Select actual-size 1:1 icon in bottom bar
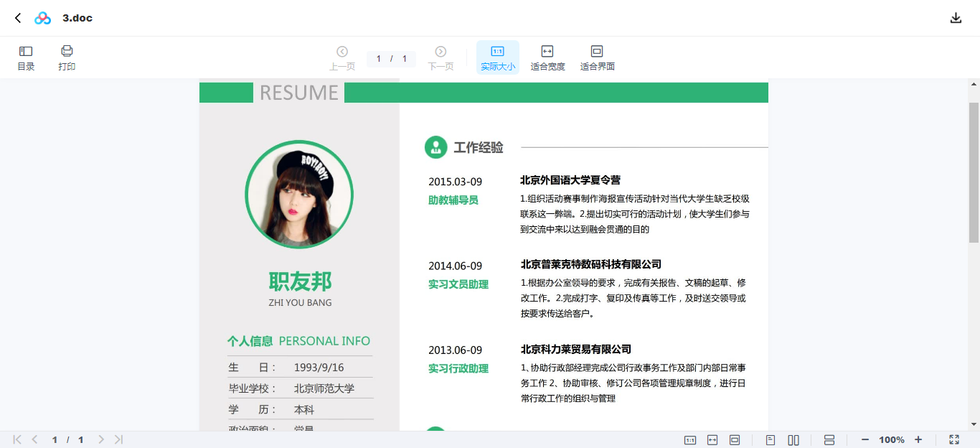The image size is (980, 448). coord(690,439)
